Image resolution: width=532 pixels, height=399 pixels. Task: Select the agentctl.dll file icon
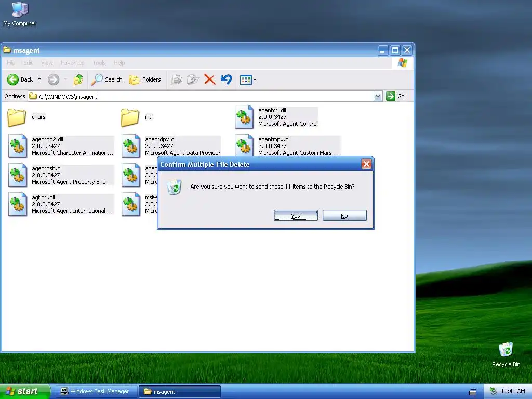pyautogui.click(x=244, y=117)
